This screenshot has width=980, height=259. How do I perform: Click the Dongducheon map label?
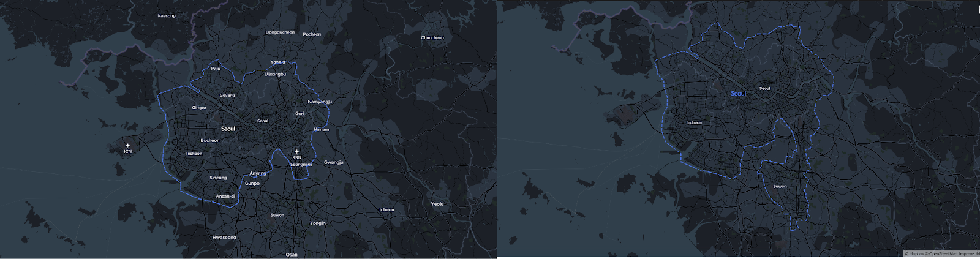[x=280, y=32]
